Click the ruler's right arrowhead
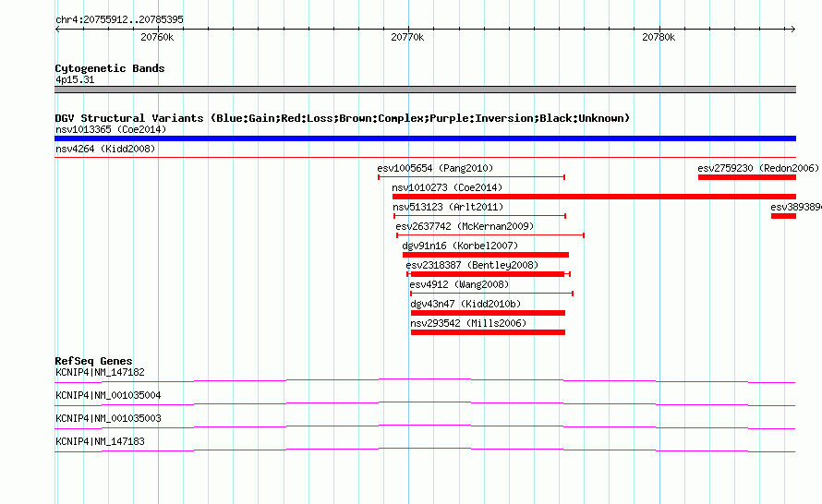This screenshot has width=822, height=504. click(793, 29)
